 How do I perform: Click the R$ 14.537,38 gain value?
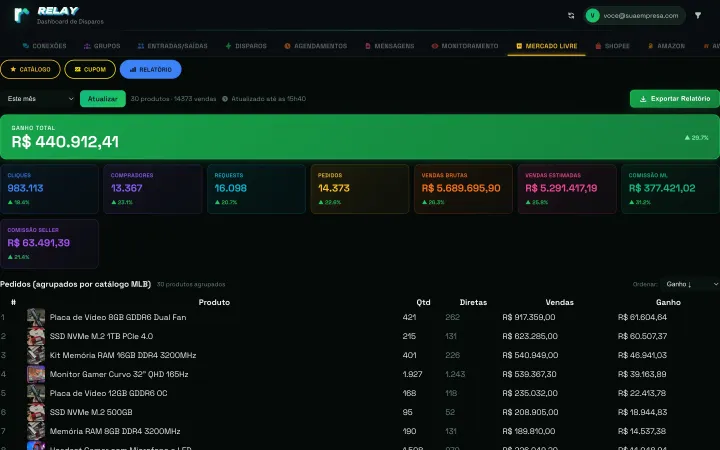point(642,431)
